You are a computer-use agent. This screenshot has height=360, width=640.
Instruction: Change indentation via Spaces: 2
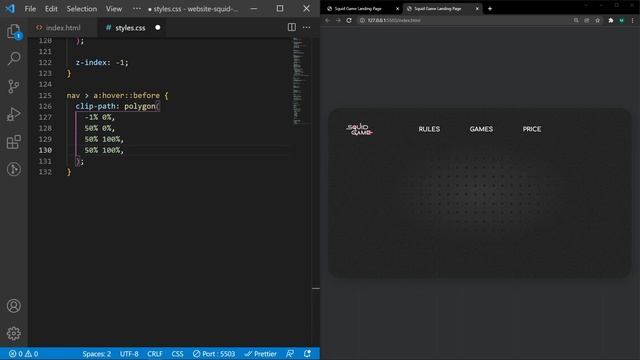(x=96, y=354)
